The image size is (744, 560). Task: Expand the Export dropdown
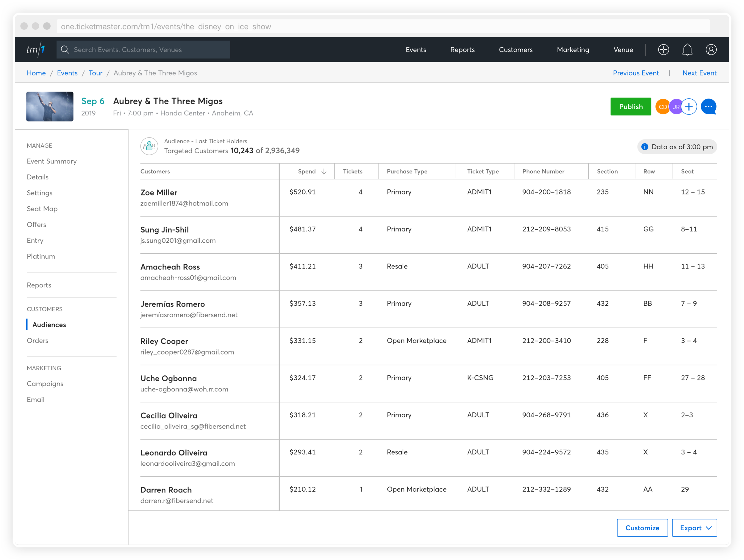694,528
